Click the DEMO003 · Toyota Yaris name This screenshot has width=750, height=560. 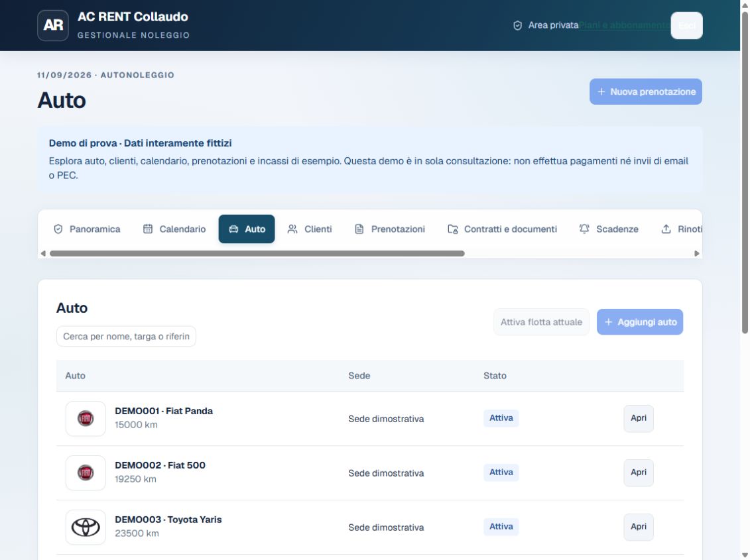(x=168, y=520)
